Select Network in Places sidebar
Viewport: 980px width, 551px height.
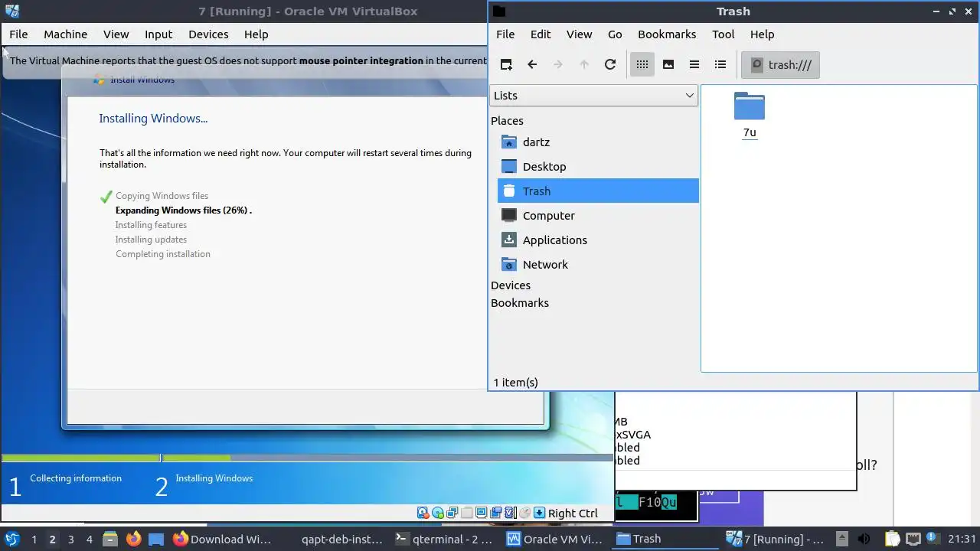598,264
